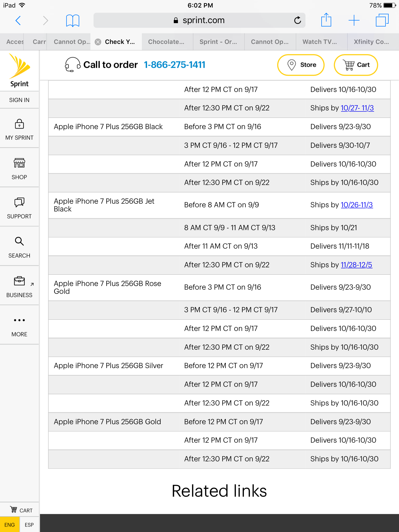Viewport: 399px width, 532px height.
Task: Switch to the Carr tab
Action: coord(35,42)
